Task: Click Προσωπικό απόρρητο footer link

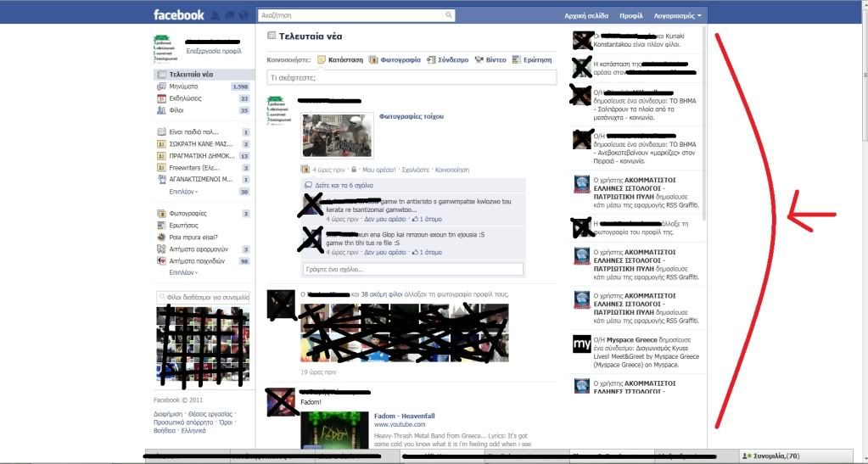Action: click(183, 422)
